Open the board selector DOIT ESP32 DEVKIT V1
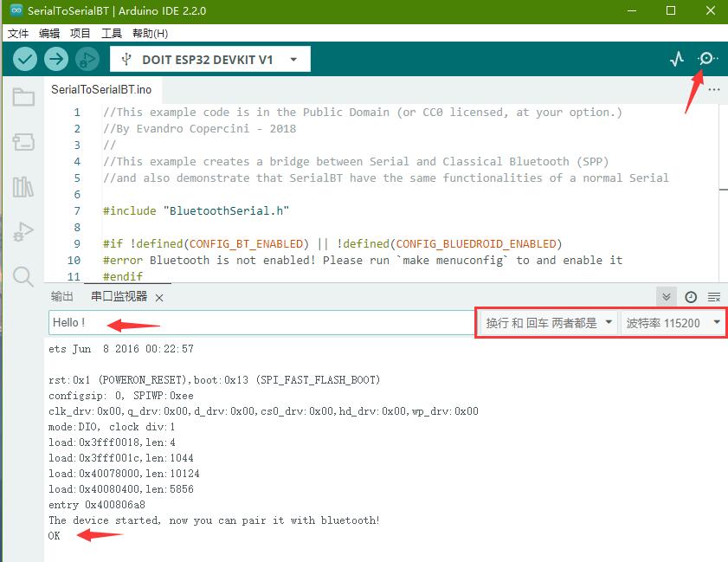This screenshot has width=728, height=562. [x=209, y=59]
